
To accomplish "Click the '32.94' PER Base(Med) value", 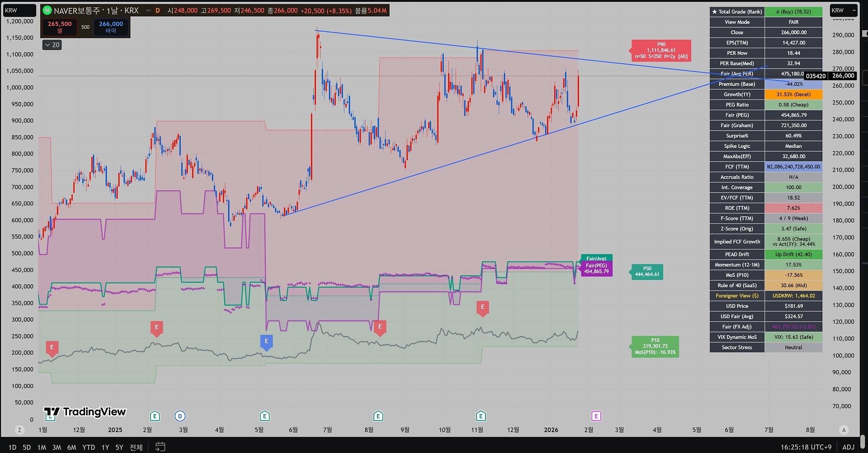I will [793, 64].
